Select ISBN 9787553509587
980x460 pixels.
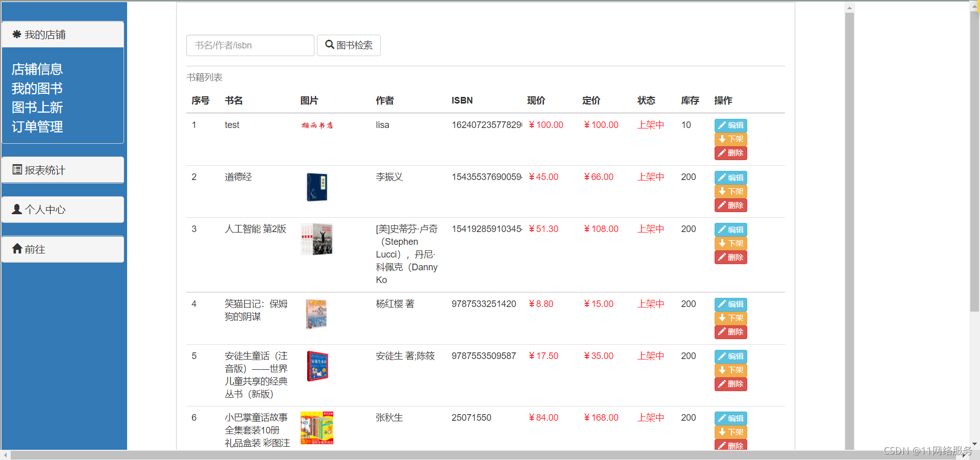[x=484, y=356]
